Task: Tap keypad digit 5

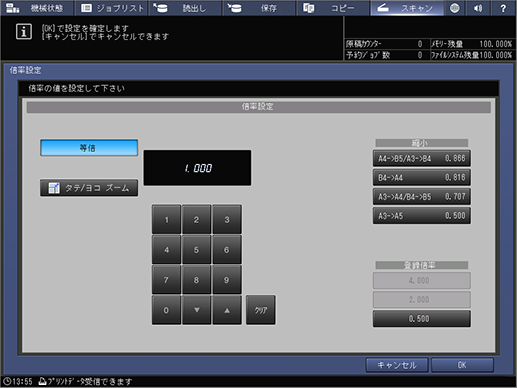Action: (196, 250)
